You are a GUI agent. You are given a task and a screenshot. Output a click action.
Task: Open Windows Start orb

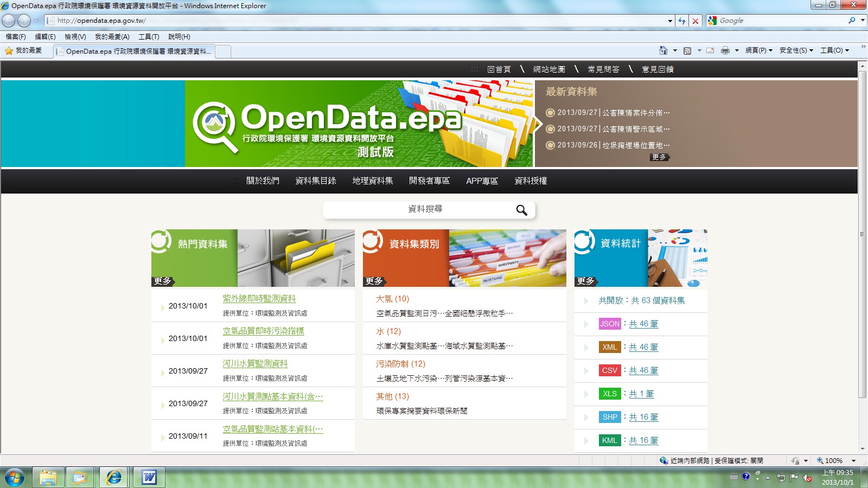pyautogui.click(x=14, y=478)
